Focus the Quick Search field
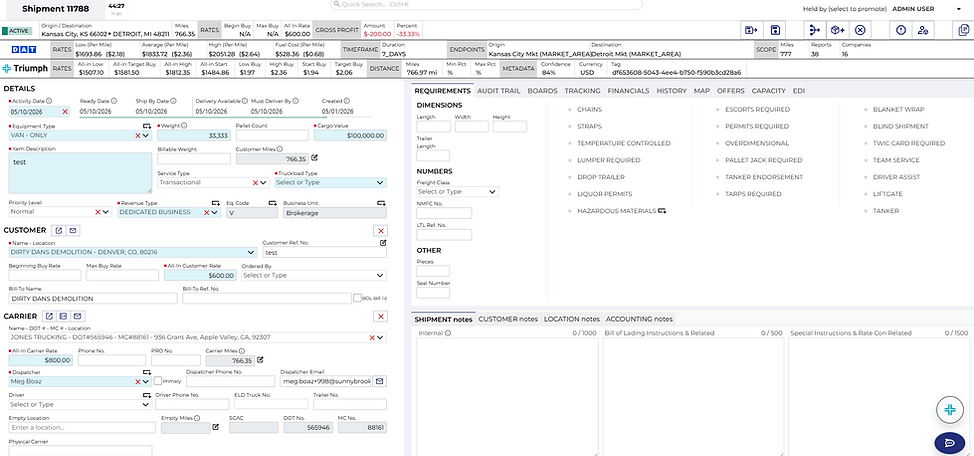The width and height of the screenshot is (974, 456). 486,4
